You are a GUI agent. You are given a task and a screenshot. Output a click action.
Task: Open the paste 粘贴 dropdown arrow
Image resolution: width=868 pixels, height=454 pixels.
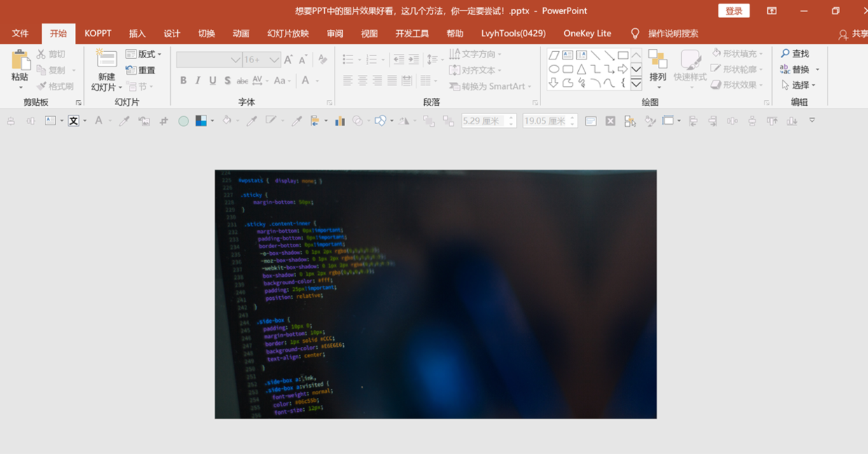click(x=20, y=87)
